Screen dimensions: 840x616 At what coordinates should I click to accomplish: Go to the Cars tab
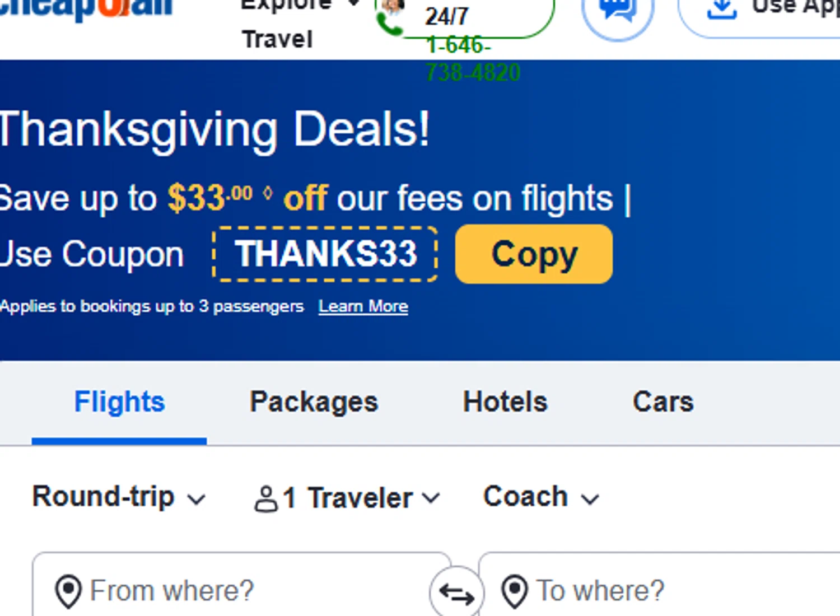[663, 402]
